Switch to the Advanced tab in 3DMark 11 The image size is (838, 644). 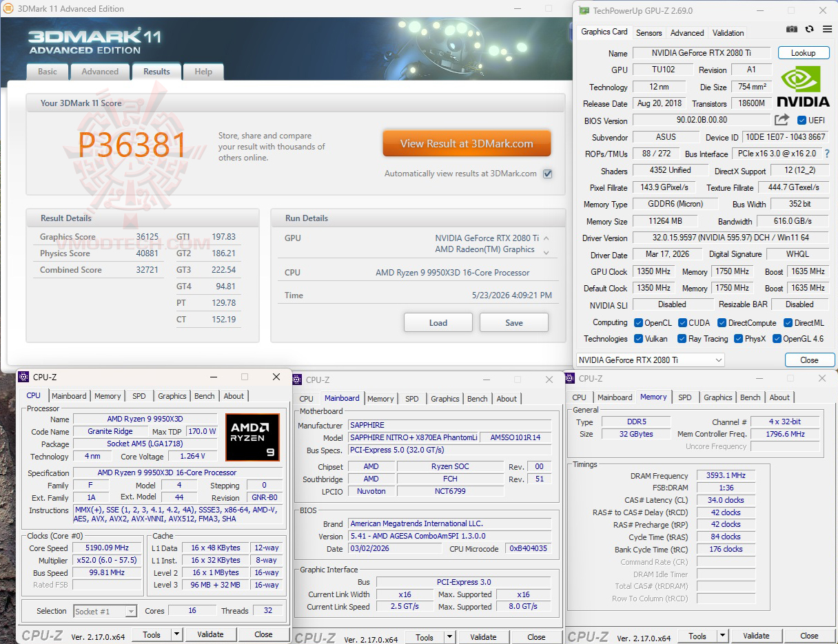(x=100, y=72)
